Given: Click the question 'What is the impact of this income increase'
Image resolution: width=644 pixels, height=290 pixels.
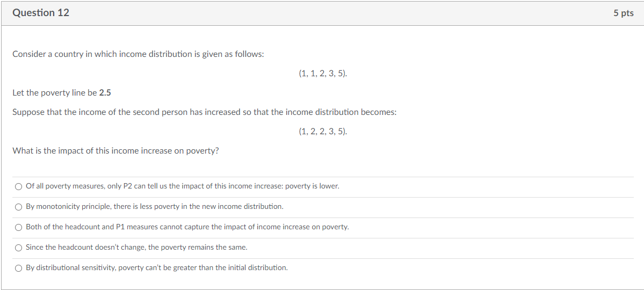Looking at the screenshot, I should [116, 151].
